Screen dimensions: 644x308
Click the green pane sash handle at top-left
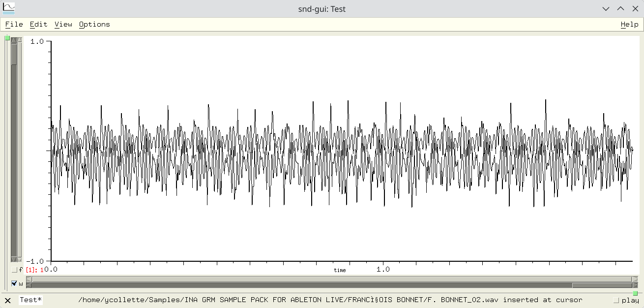7,38
